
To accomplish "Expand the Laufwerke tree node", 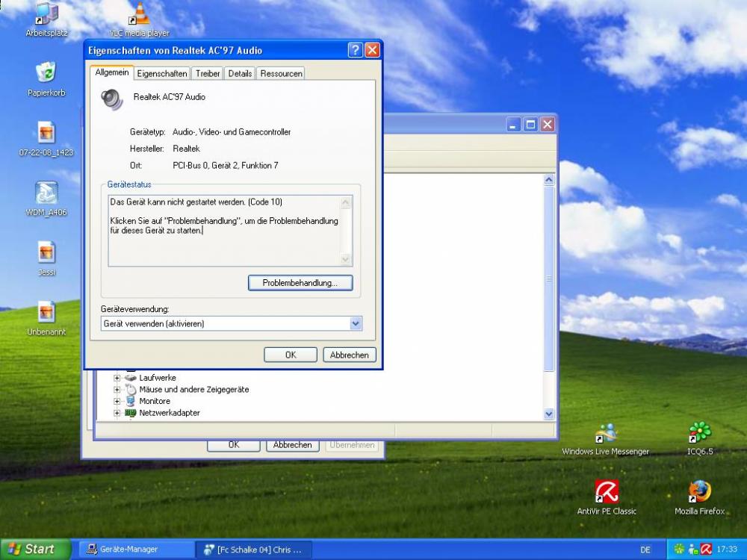I will [117, 378].
